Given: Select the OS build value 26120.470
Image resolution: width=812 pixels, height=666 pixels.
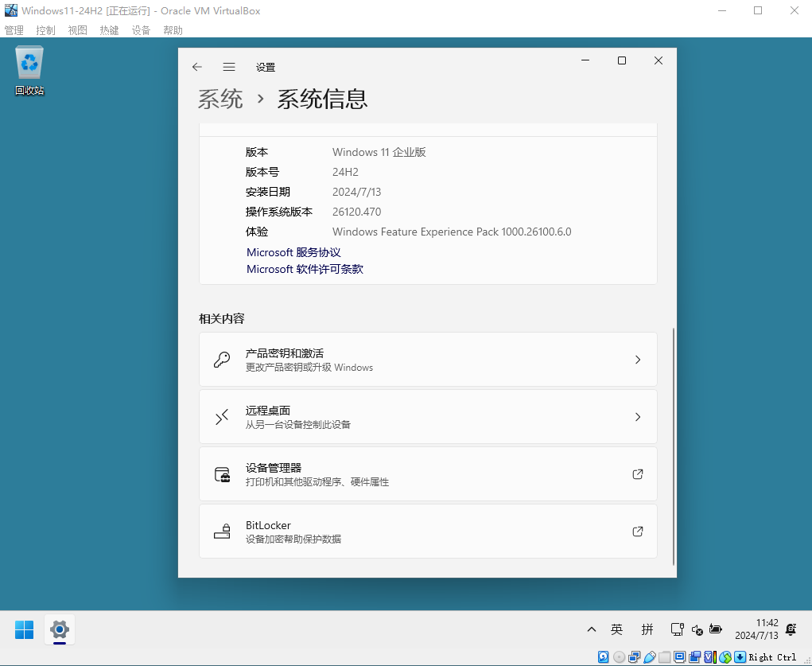Looking at the screenshot, I should pos(357,212).
